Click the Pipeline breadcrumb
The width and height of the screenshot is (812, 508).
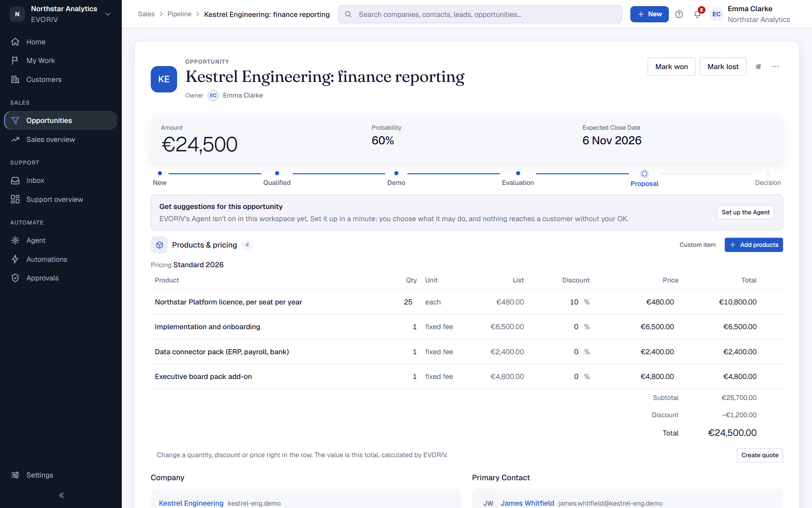[x=179, y=14]
